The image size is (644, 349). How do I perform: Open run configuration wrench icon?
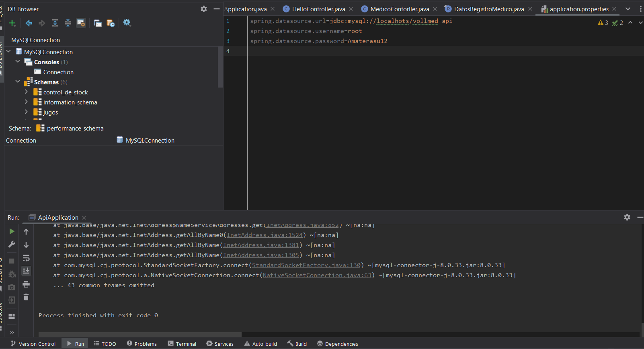tap(12, 244)
